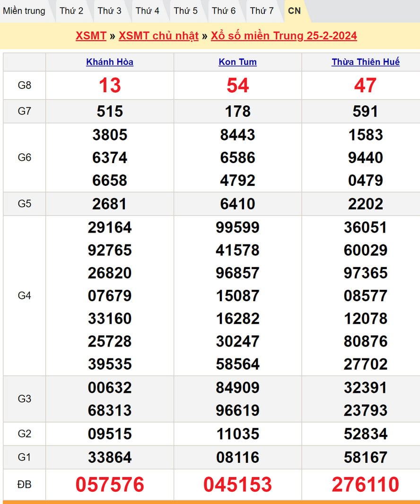Image resolution: width=420 pixels, height=504 pixels.
Task: Open the Khánh Hòa province link
Action: [110, 62]
